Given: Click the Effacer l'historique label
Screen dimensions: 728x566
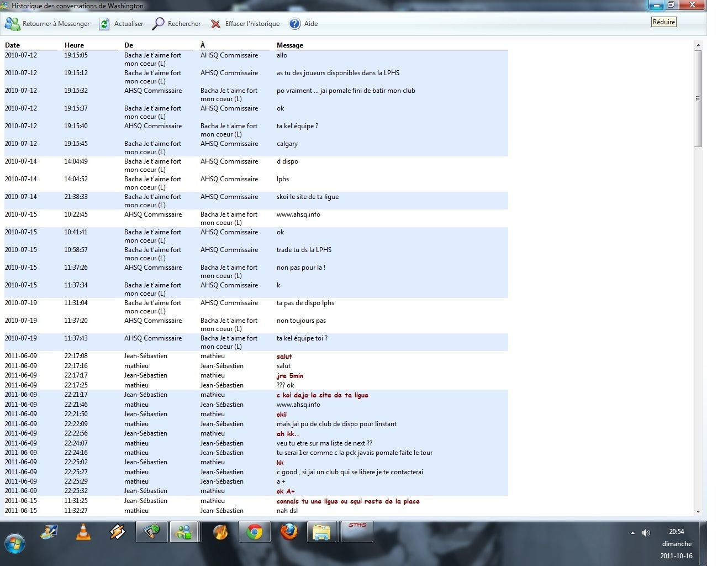Looking at the screenshot, I should [252, 24].
